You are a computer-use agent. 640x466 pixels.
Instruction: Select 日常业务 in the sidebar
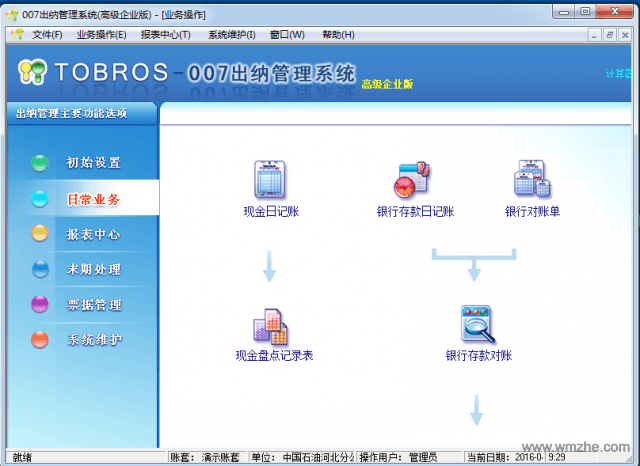(93, 199)
